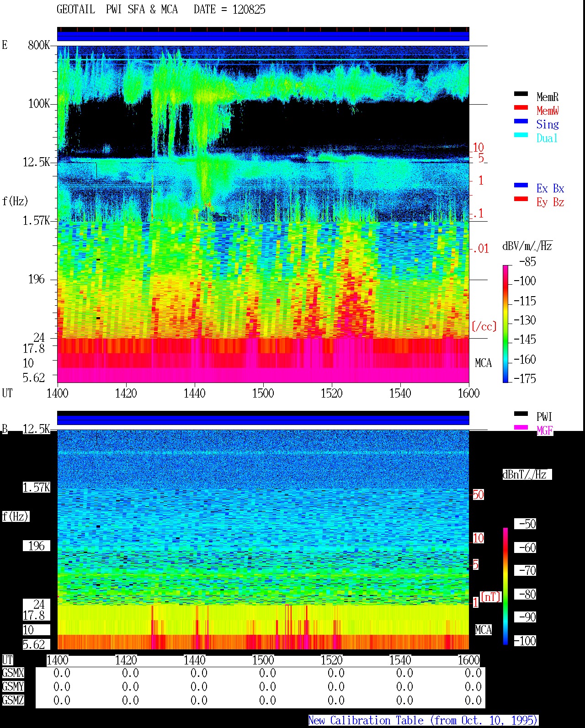The height and width of the screenshot is (728, 585).
Task: Click the -85 value on E color scale
Action: (527, 262)
